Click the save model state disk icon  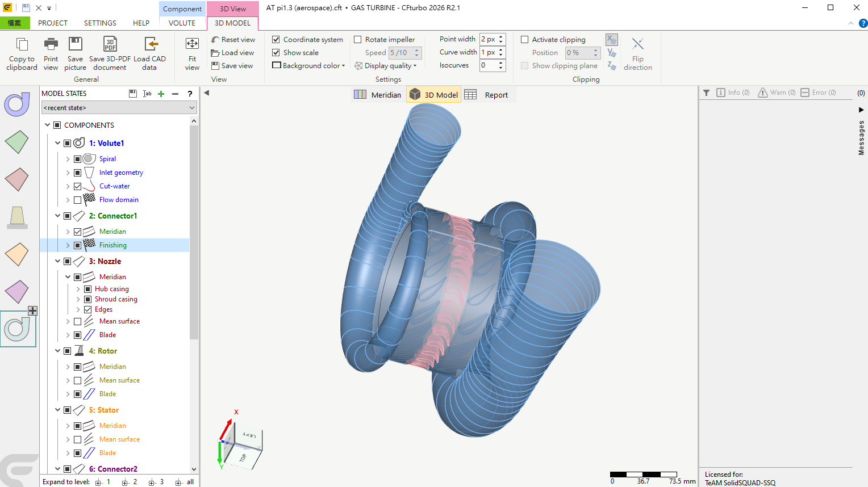[x=133, y=94]
